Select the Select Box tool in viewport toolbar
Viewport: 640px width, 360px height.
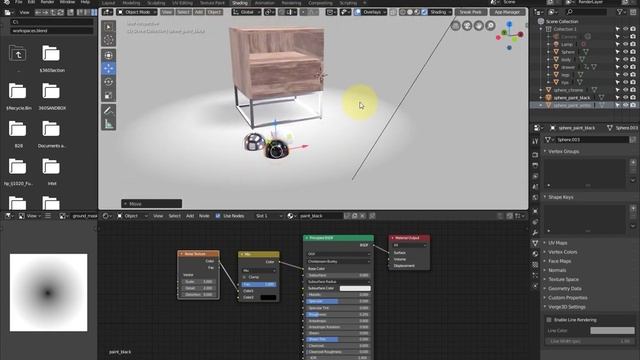109,27
